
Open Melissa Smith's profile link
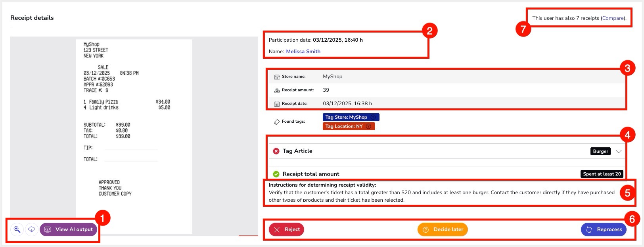[x=303, y=51]
